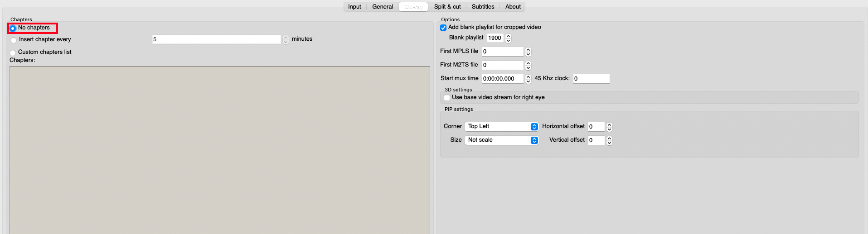The width and height of the screenshot is (868, 234).
Task: Click the chapter interval minutes field
Action: (x=216, y=39)
